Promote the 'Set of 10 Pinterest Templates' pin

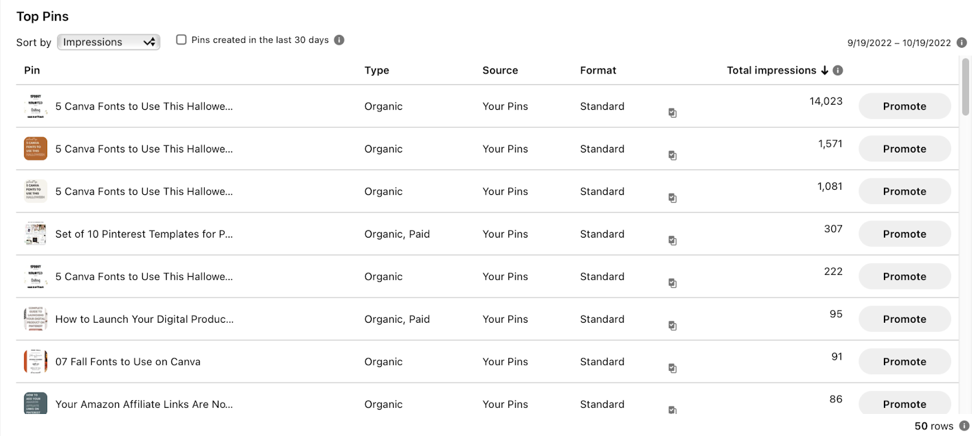pyautogui.click(x=904, y=234)
